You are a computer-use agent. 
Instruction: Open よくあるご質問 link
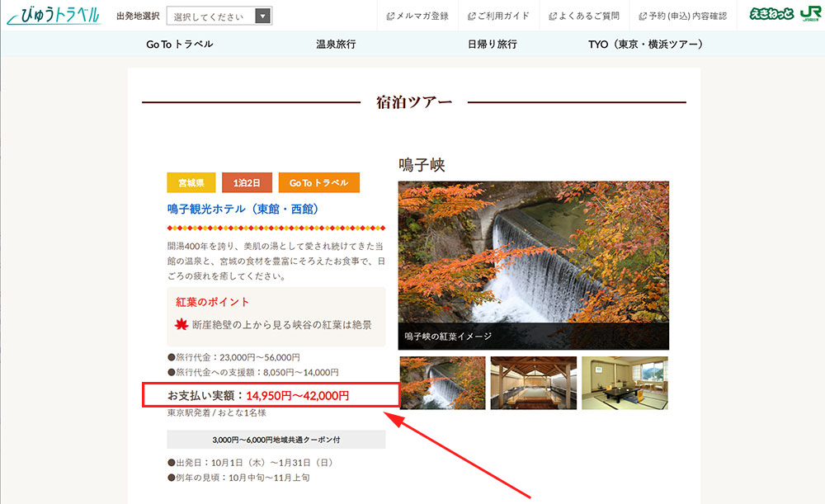coord(584,16)
